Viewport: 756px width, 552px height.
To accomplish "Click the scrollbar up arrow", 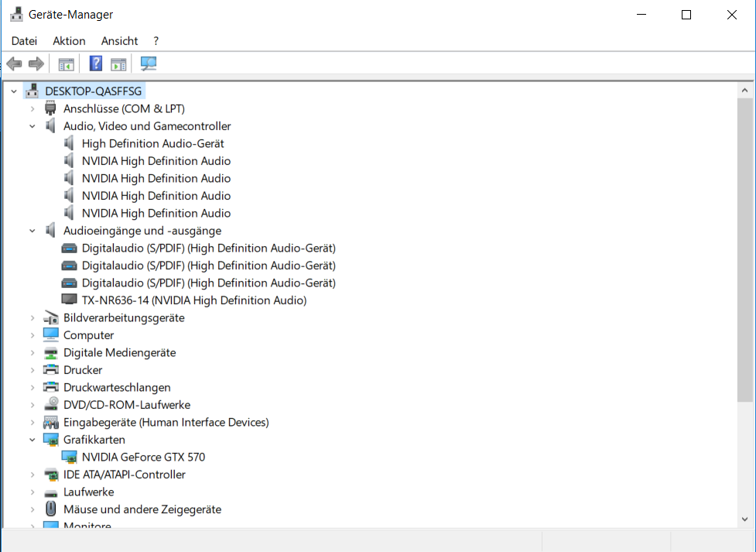I will (745, 91).
